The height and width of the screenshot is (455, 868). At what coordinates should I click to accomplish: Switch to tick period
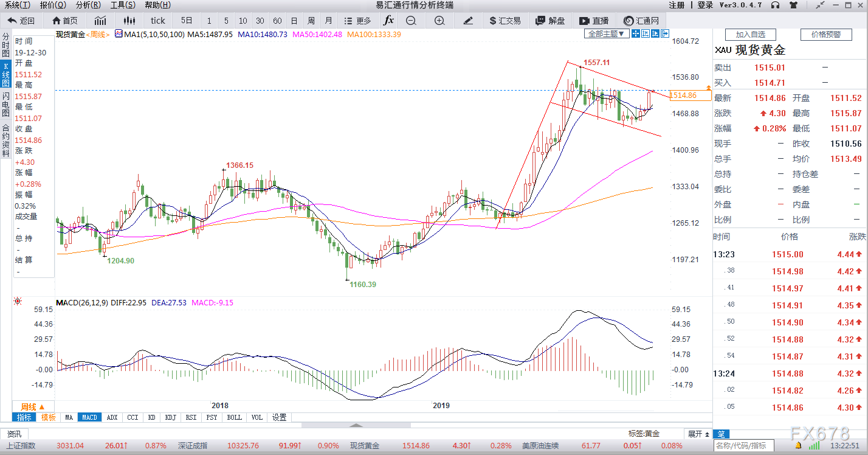[x=158, y=20]
